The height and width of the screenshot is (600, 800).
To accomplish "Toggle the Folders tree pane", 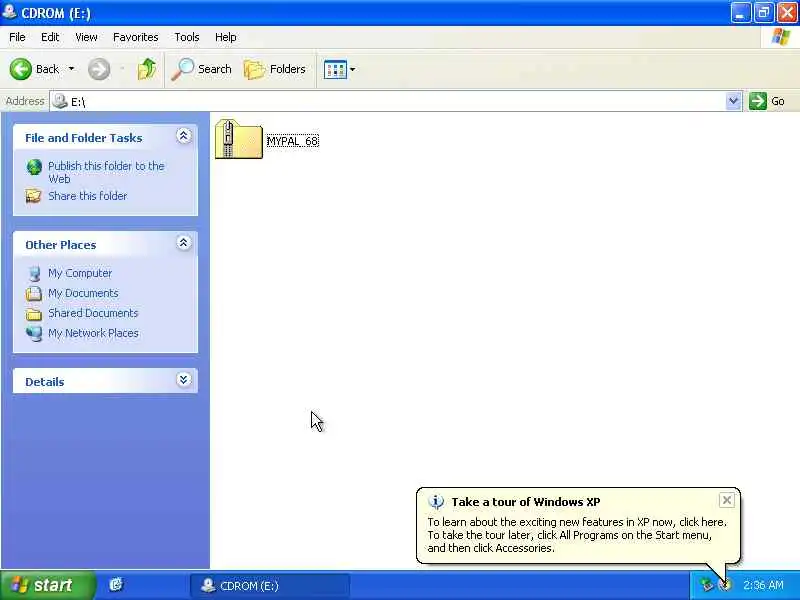I will click(275, 69).
